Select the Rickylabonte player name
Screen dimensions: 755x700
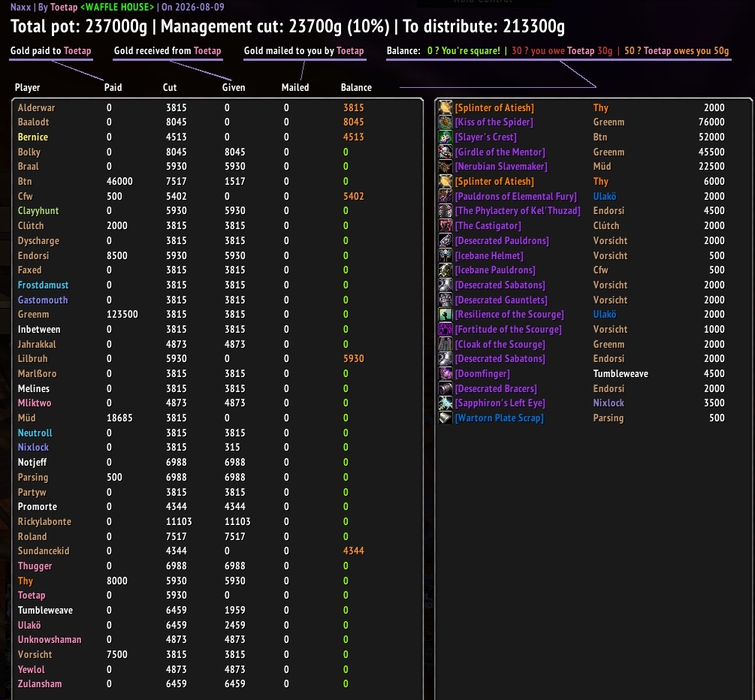coord(44,521)
